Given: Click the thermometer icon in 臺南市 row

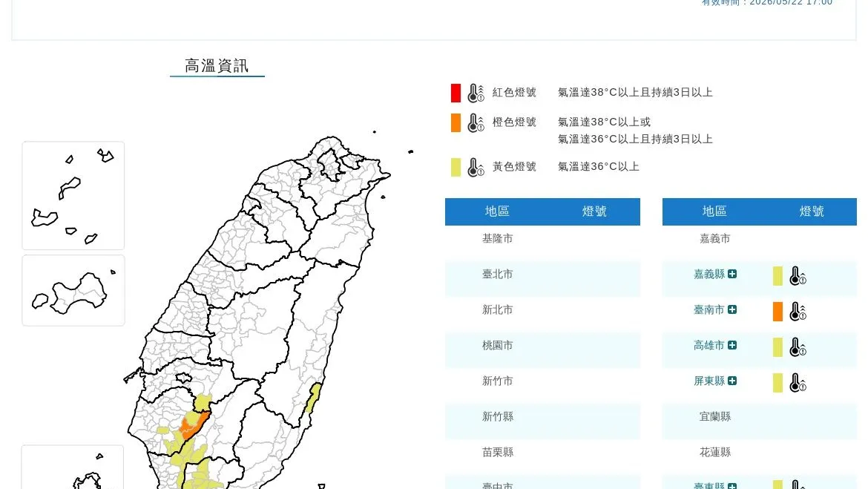Looking at the screenshot, I should coord(797,311).
